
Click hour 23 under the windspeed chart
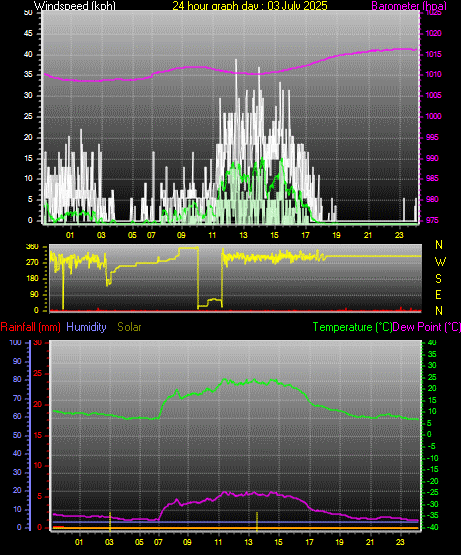pos(399,235)
